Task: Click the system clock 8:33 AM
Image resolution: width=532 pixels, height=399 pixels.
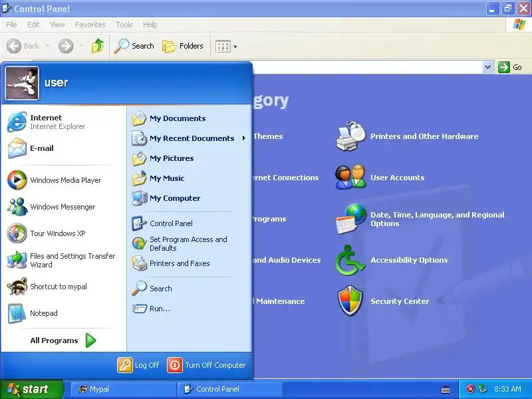Action: [x=507, y=389]
